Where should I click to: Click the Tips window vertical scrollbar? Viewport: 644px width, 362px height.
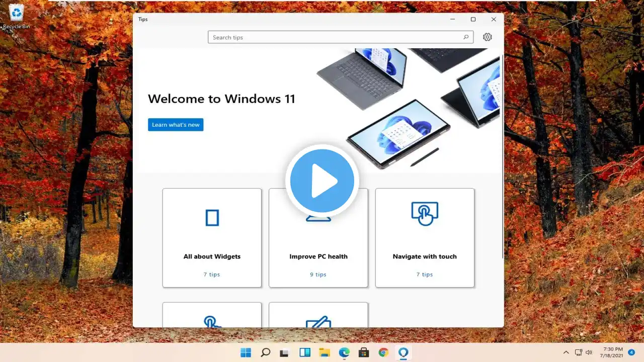(502, 156)
